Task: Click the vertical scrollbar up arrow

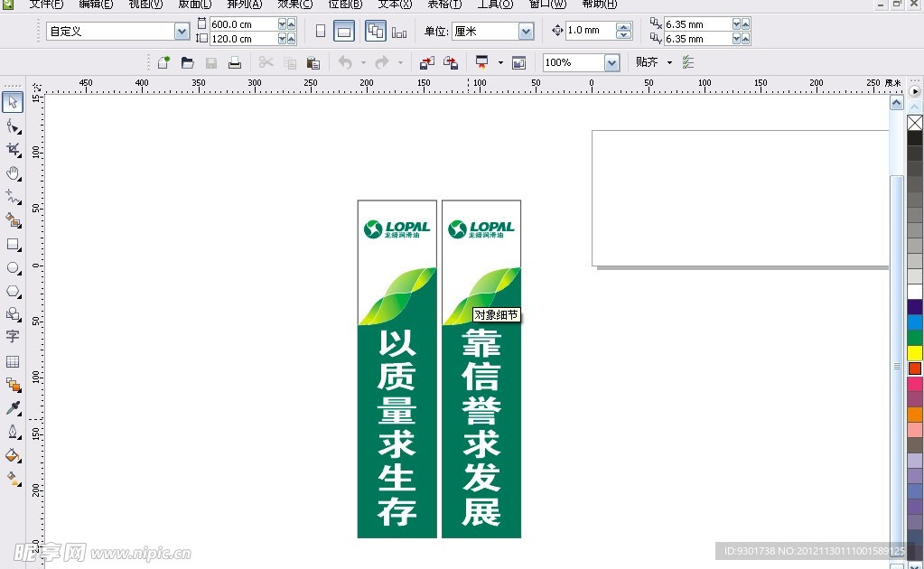Action: (x=896, y=102)
